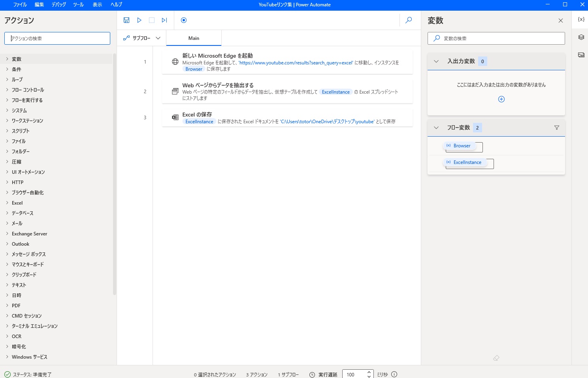Click the file path in Excel save action
588x378 pixels.
(x=327, y=122)
